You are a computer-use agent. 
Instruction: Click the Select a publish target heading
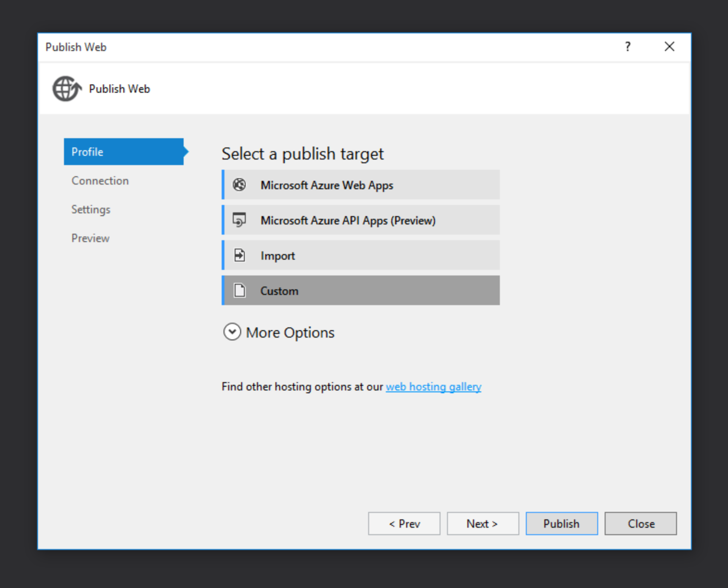tap(303, 154)
